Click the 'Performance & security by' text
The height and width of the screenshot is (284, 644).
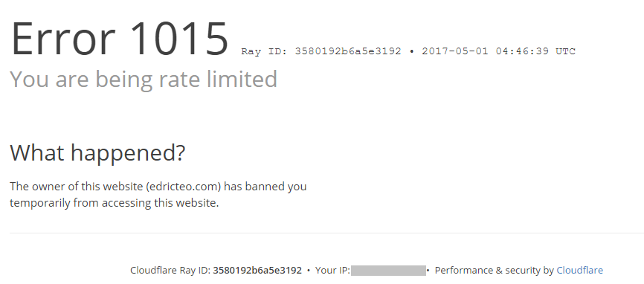494,271
